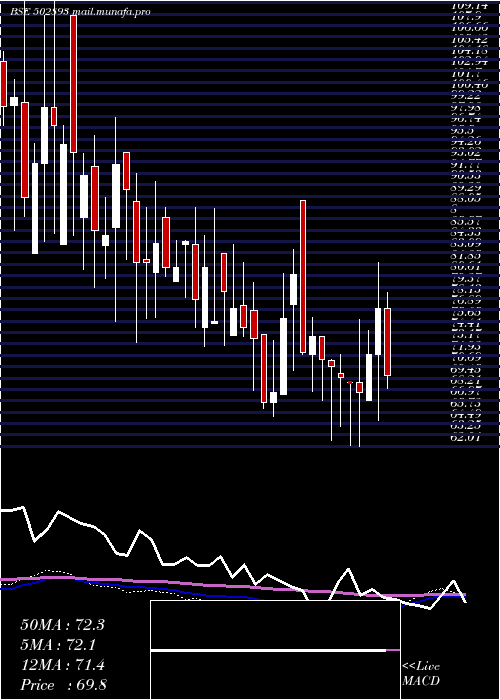Click the 69.45 price axis label
500x700 pixels.
click(x=466, y=370)
